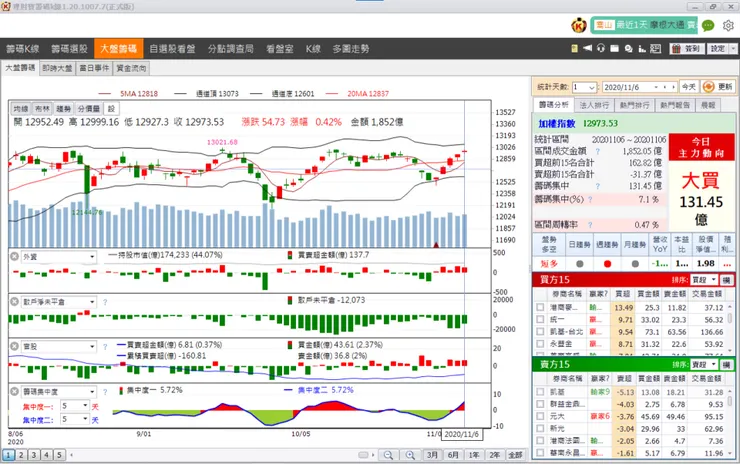The image size is (740, 464).
Task: Check the 永豐金 broker checkbox
Action: (540, 344)
